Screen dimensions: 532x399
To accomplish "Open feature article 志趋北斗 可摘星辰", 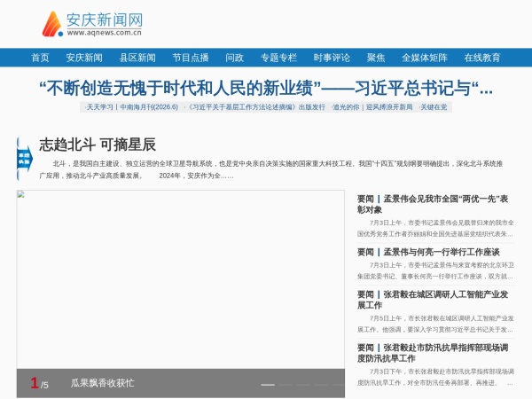I will [x=98, y=145].
